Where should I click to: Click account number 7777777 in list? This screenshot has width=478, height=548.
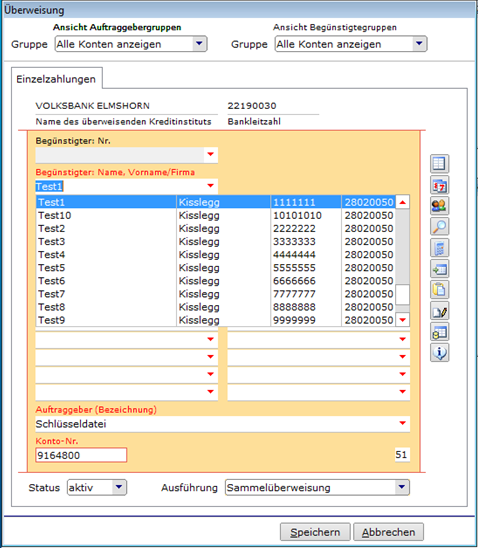click(x=294, y=294)
